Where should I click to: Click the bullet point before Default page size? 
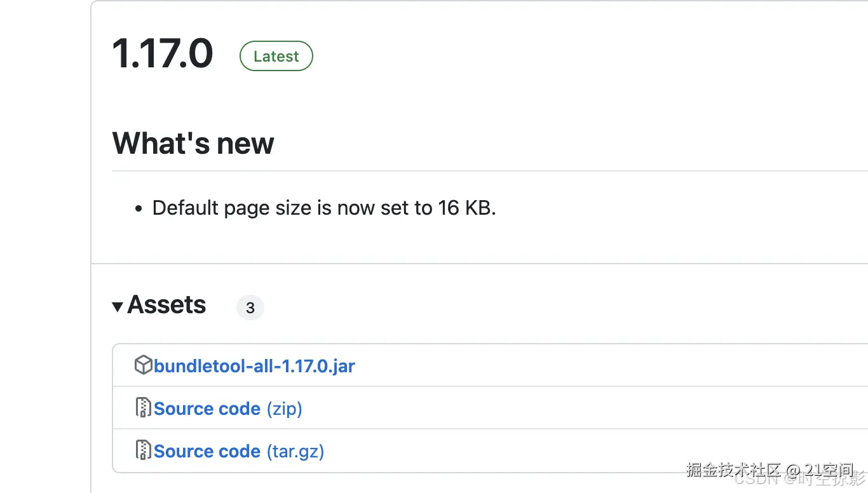139,209
